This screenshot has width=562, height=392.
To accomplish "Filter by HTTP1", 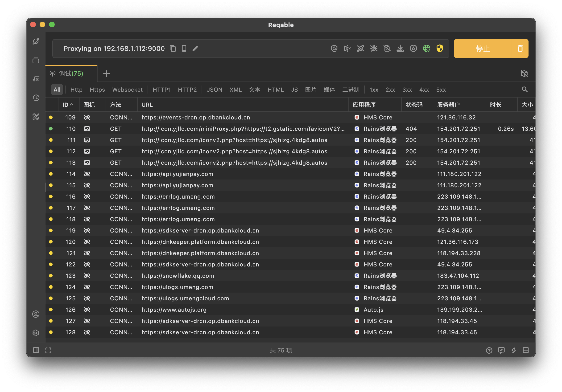I will tap(161, 90).
